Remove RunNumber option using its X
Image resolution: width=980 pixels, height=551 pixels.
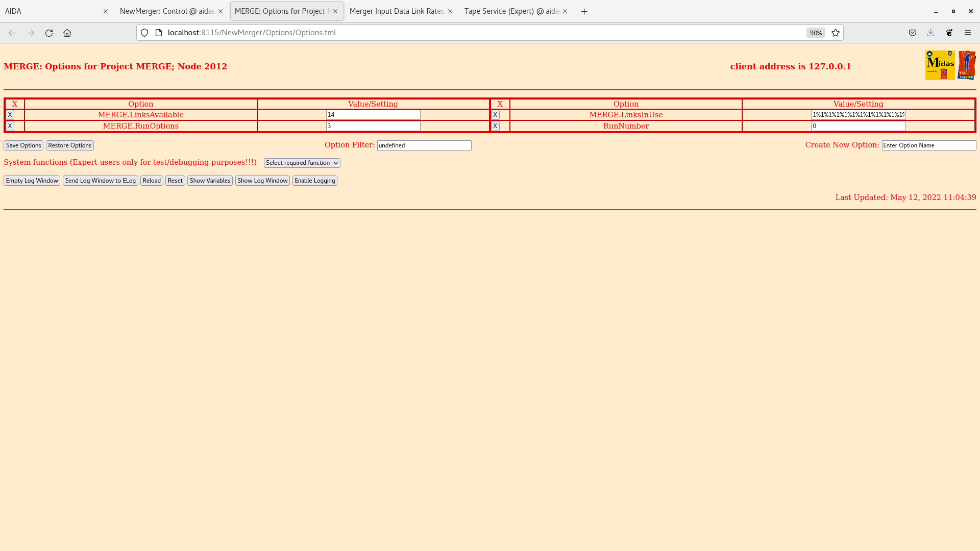click(495, 126)
